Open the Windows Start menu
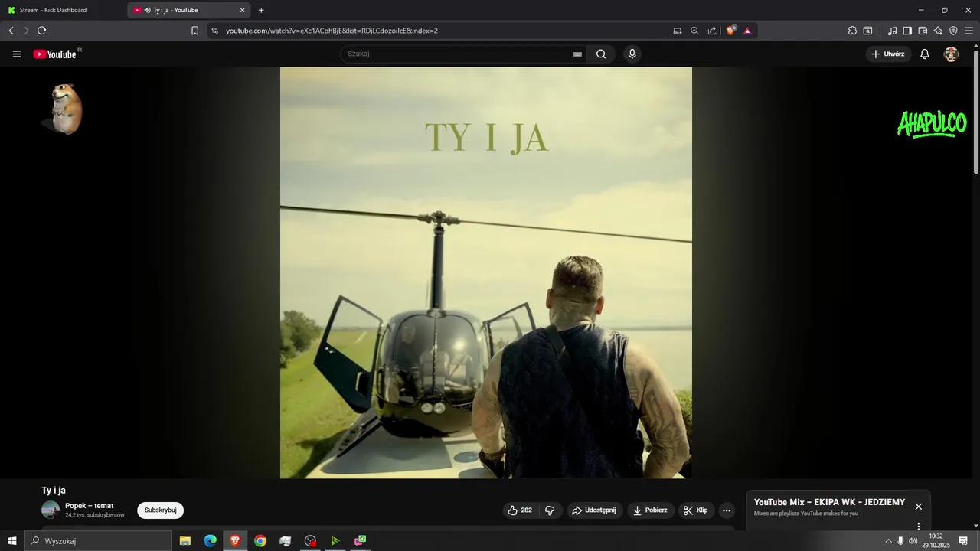Viewport: 980px width, 551px height. pyautogui.click(x=11, y=541)
